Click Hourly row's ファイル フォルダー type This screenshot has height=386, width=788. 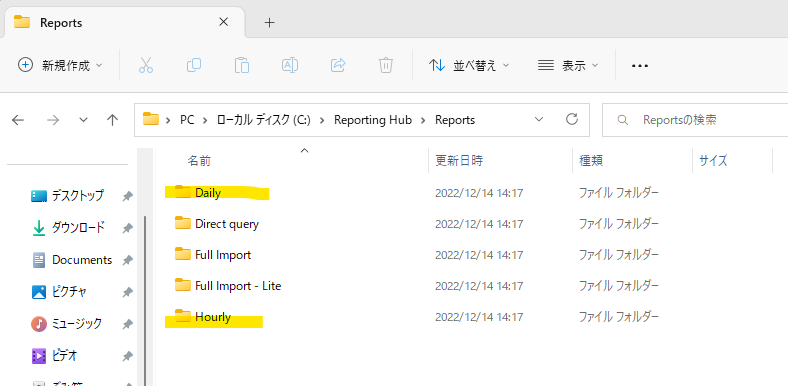click(x=619, y=317)
